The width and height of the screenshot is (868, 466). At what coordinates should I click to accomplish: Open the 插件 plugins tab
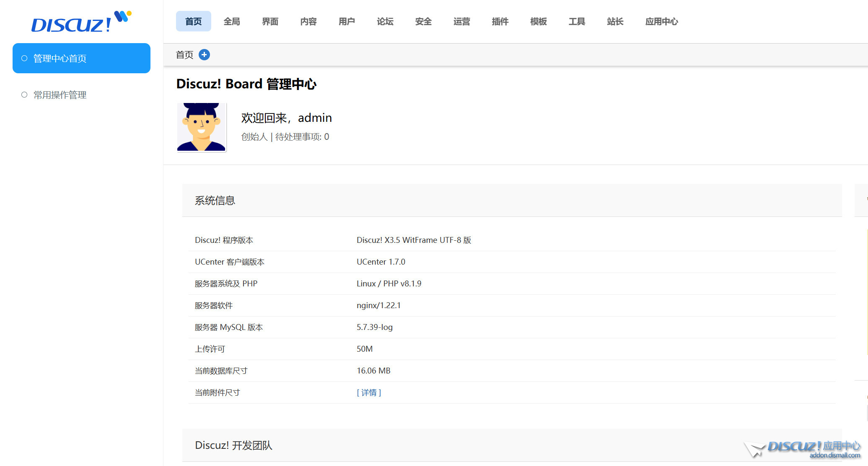(x=500, y=21)
